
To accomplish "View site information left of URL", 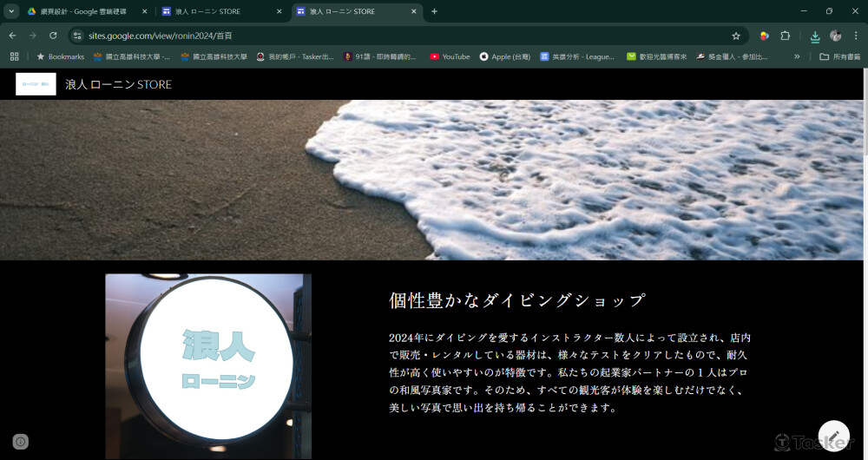I will coord(77,36).
